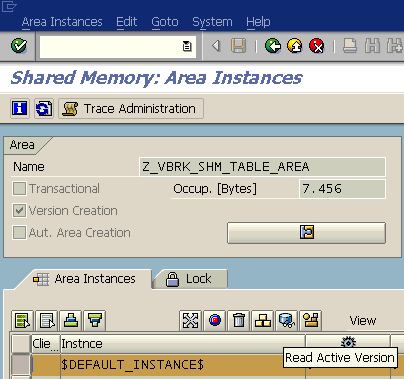Click the Find binoculars icon

pyautogui.click(x=372, y=46)
